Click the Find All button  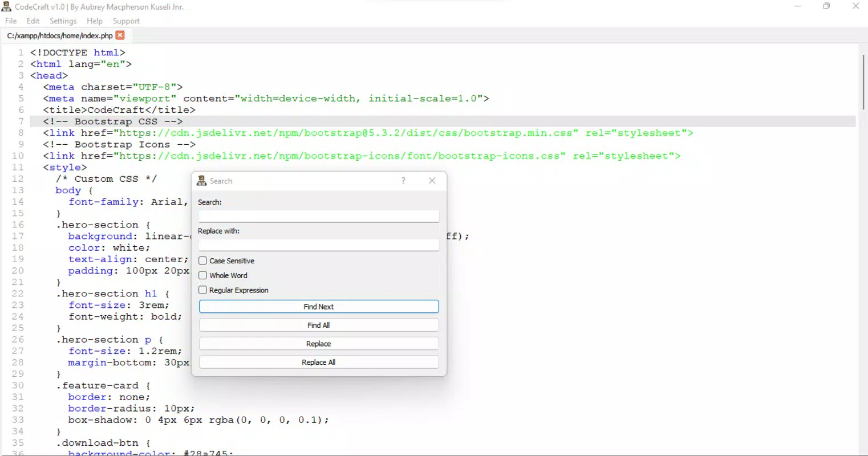(x=319, y=325)
